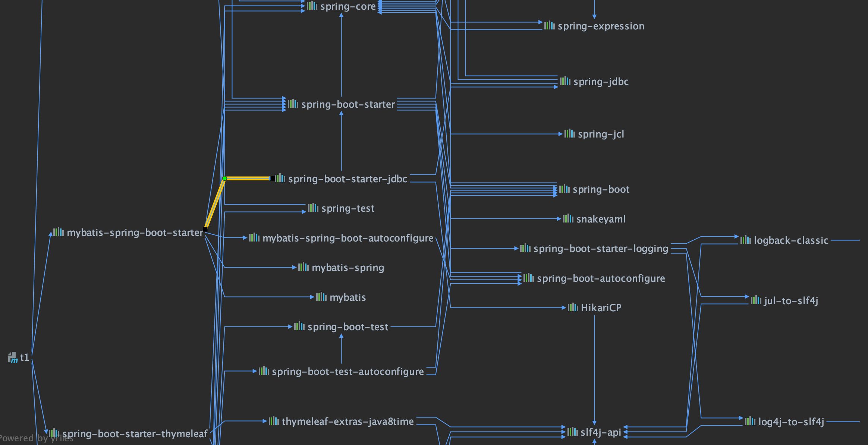The height and width of the screenshot is (445, 868).
Task: Select the slf4j-api node label
Action: coord(601,432)
